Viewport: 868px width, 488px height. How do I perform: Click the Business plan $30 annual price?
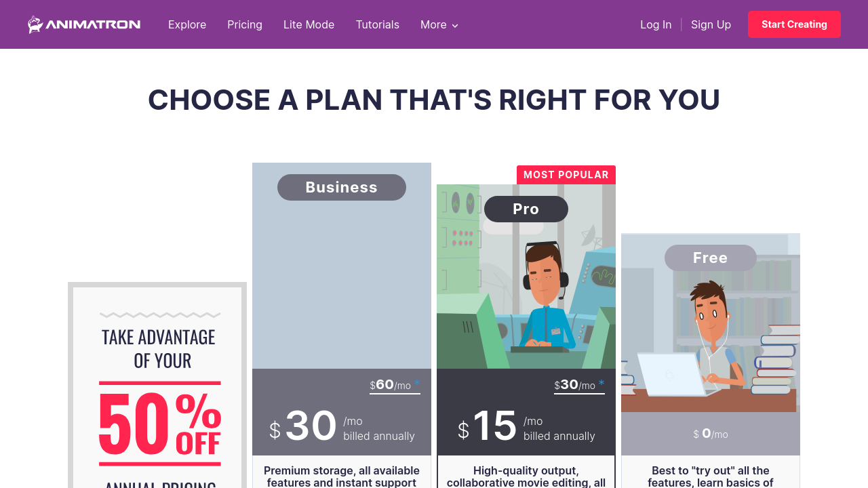(x=311, y=426)
